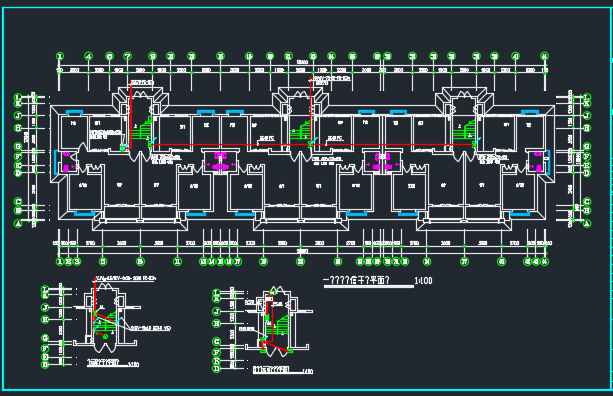
Task: Click axis bubble 4 in the top grid row
Action: click(x=89, y=56)
